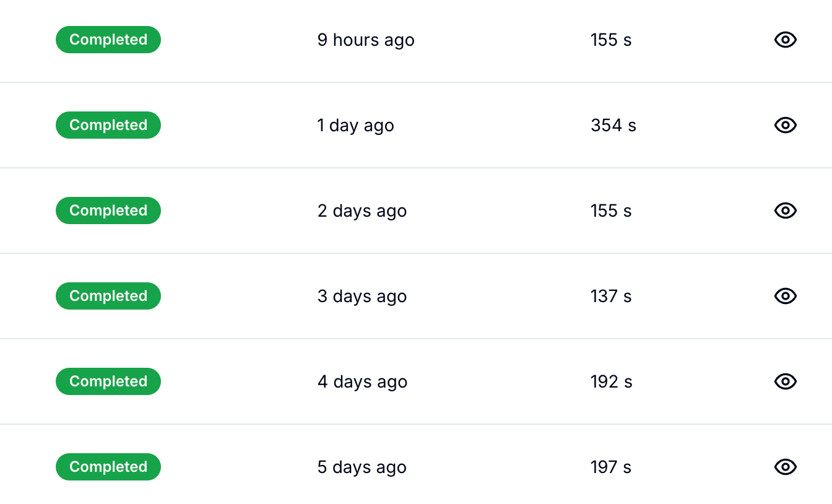Click the Completed badge for the 5 days ago run
Screen dimensions: 832x504
(108, 467)
